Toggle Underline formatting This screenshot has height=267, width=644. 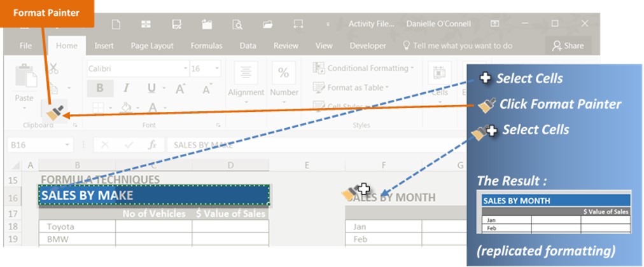151,88
